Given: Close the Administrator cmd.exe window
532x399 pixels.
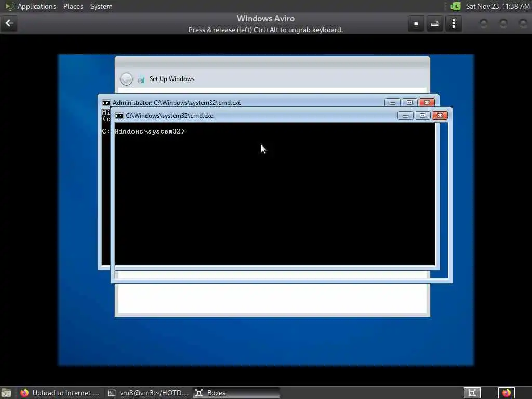Looking at the screenshot, I should click(427, 102).
